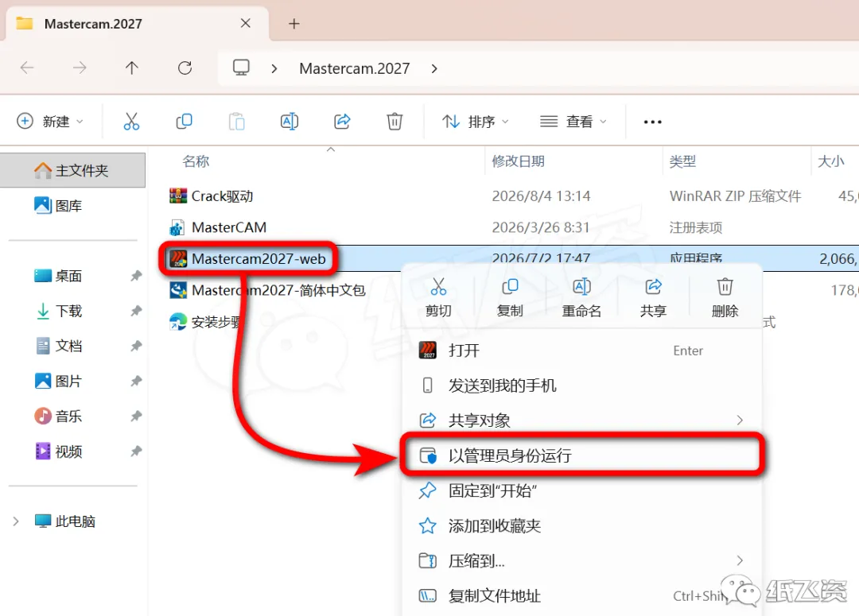Select 以管理员身份运行 in context menu
This screenshot has height=616, width=859.
(x=581, y=455)
